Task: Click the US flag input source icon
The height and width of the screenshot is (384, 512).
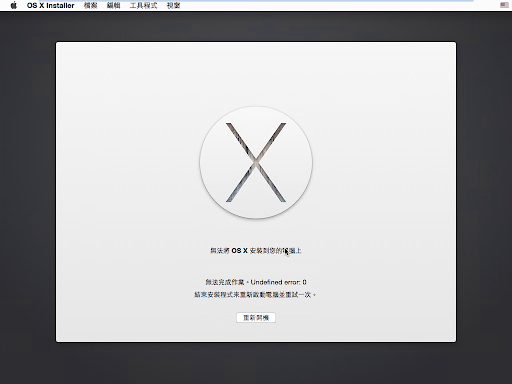Action: [x=504, y=5]
